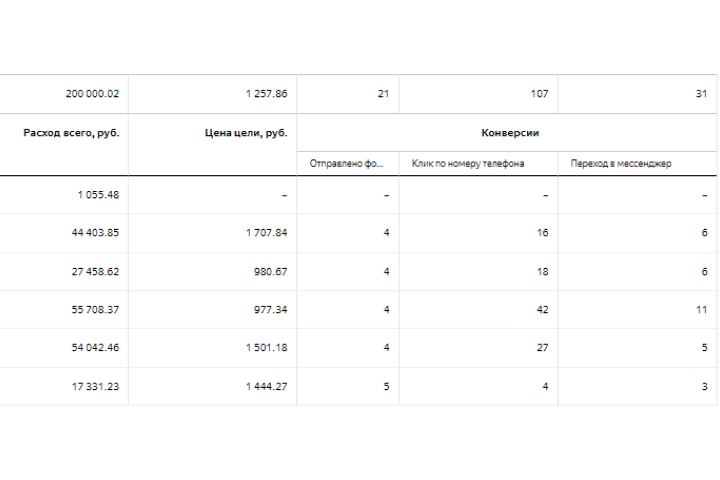Select the Отправлено фо... column subheader
The width and height of the screenshot is (720, 480).
coord(346,164)
